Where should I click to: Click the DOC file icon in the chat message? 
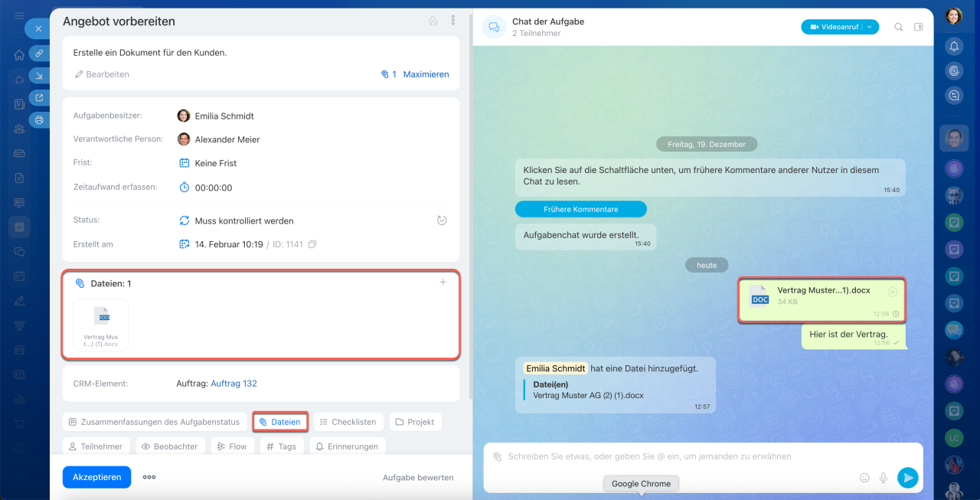pyautogui.click(x=759, y=296)
